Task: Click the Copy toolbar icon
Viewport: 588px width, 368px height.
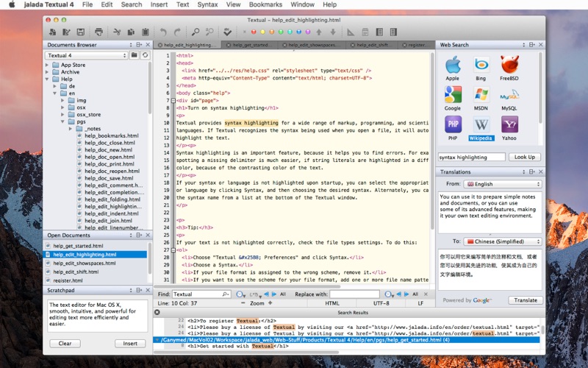Action: 131,32
